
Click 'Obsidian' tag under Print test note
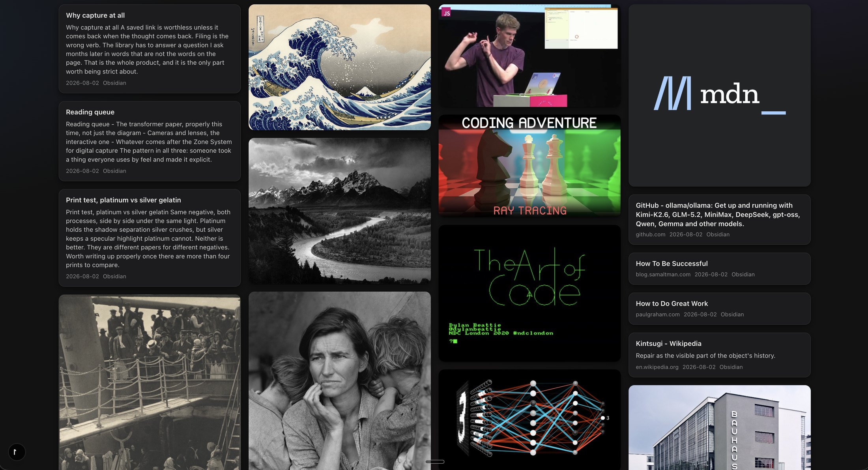point(114,276)
